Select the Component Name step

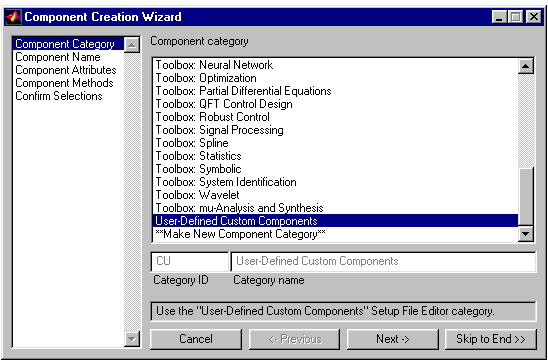58,57
